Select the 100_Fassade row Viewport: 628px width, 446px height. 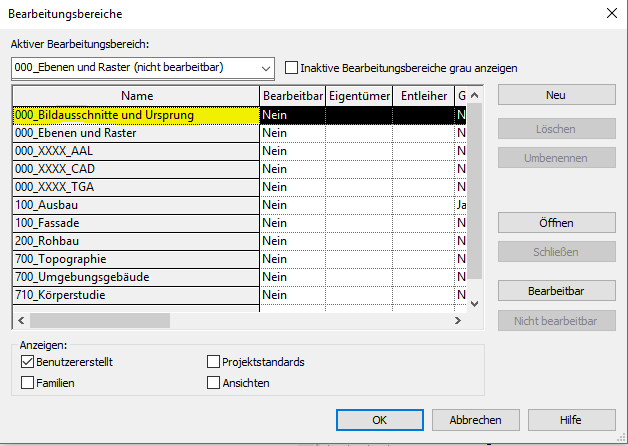(x=134, y=222)
